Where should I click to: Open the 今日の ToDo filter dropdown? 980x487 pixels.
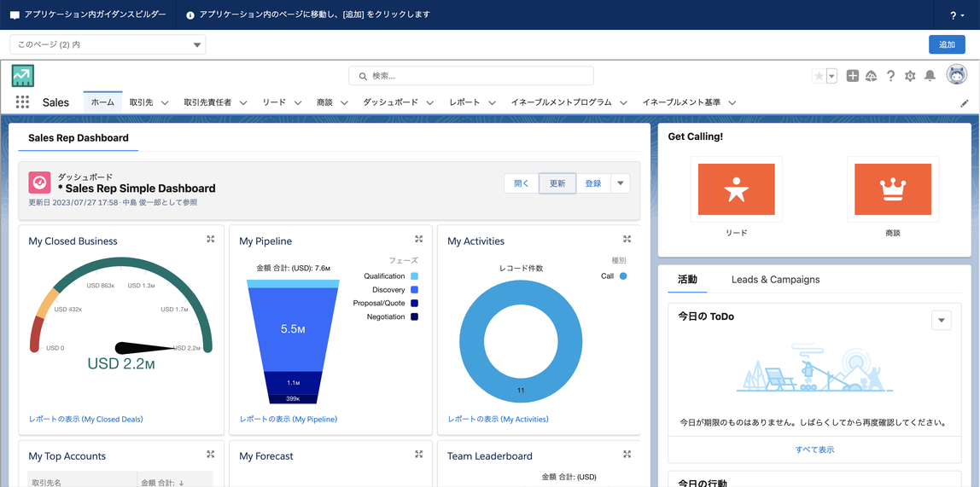[942, 321]
